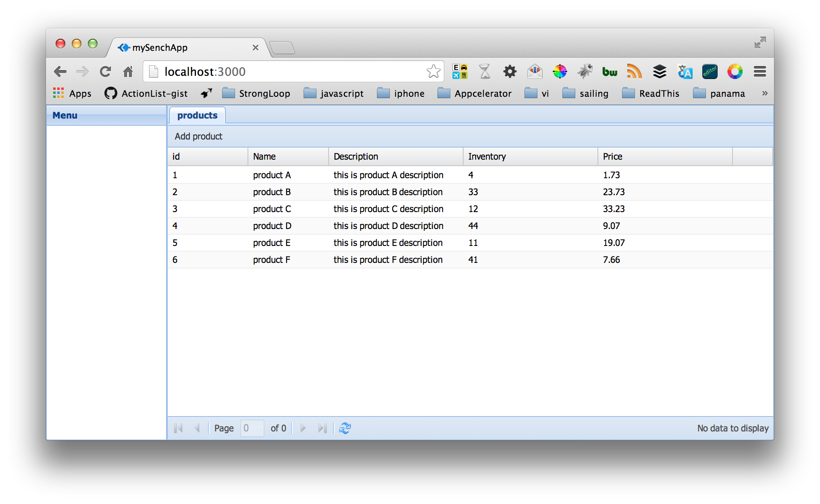The height and width of the screenshot is (504, 820).
Task: Open the StrongLoop bookmarks folder
Action: [x=256, y=94]
